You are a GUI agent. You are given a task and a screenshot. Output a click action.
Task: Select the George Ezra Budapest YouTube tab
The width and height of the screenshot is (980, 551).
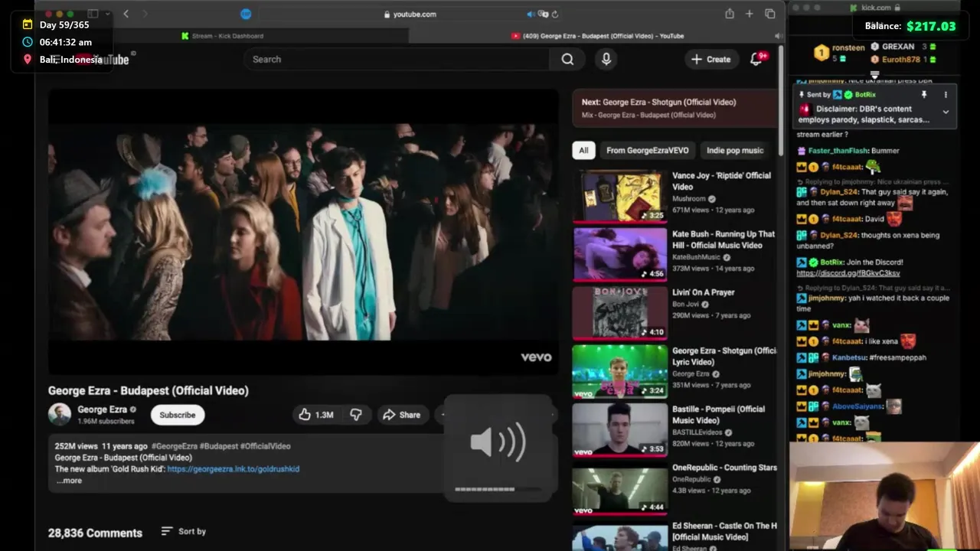597,36
